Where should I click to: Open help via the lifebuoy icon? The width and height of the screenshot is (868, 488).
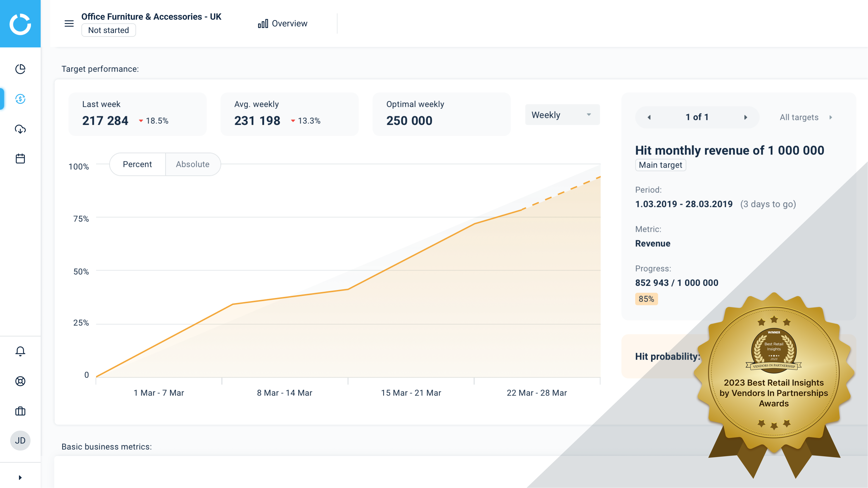coord(20,381)
